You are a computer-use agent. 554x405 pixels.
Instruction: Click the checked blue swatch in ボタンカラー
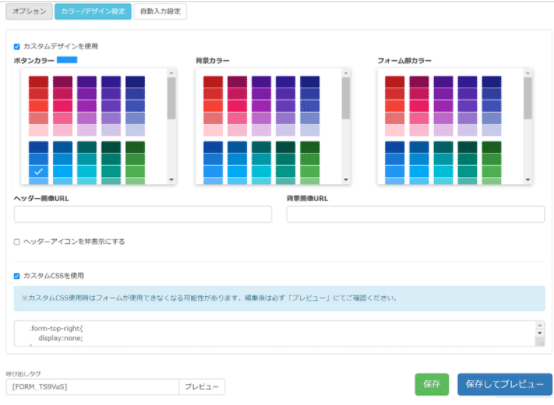point(39,171)
